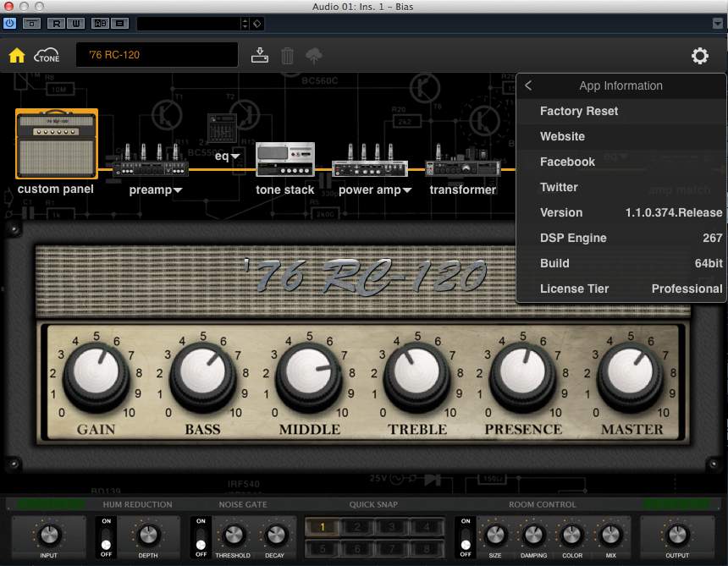Select the transformer module icon
This screenshot has height=566, width=728.
(x=461, y=161)
